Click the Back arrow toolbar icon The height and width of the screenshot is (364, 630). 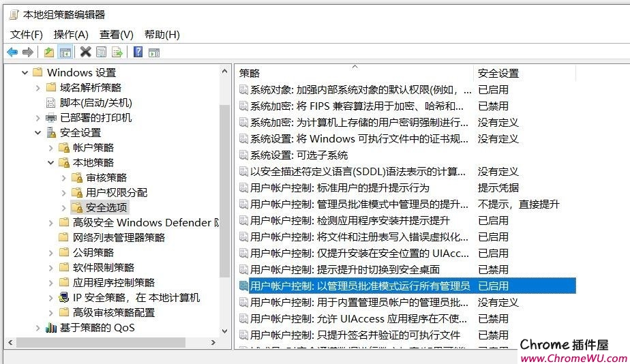pos(12,52)
